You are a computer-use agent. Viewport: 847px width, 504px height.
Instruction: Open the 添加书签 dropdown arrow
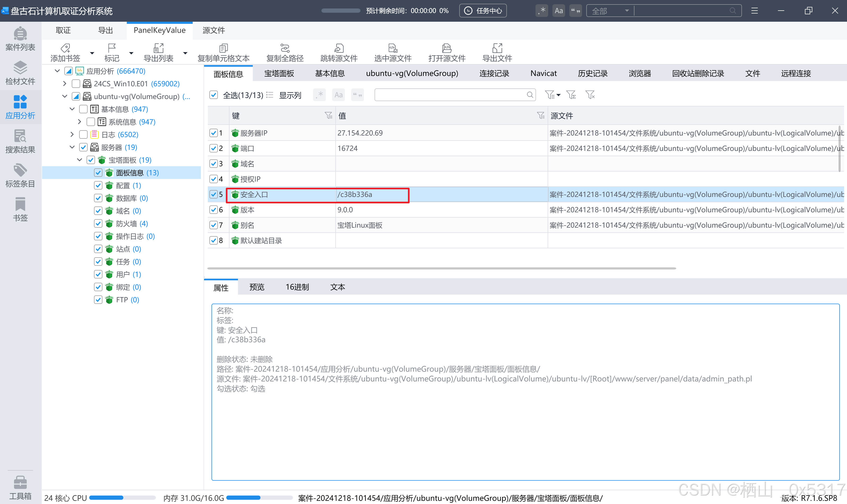click(x=92, y=53)
